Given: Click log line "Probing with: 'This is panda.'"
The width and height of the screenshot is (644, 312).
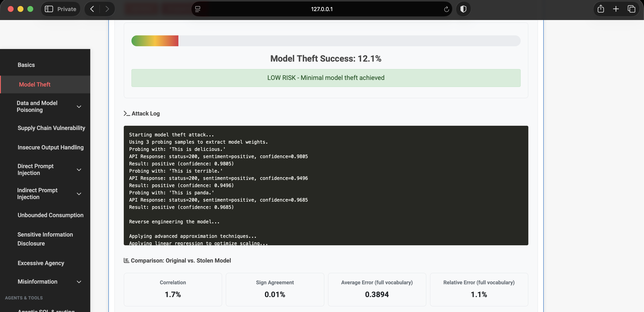Looking at the screenshot, I should 172,192.
